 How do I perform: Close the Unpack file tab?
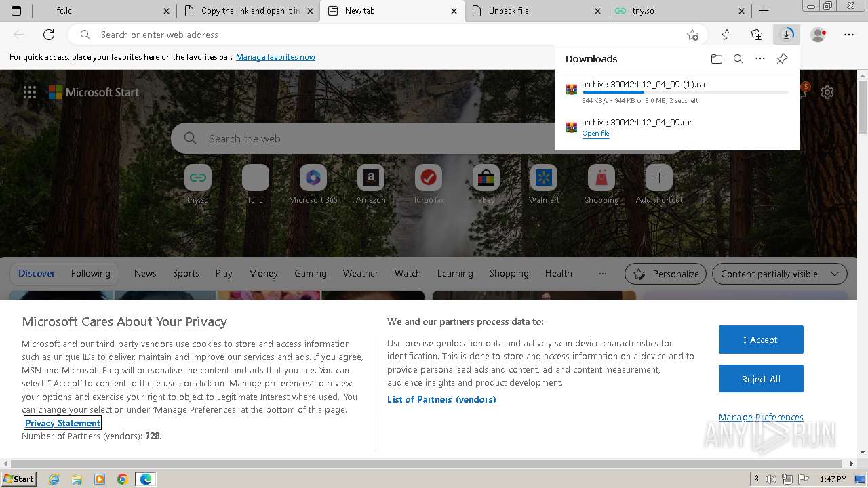[597, 11]
